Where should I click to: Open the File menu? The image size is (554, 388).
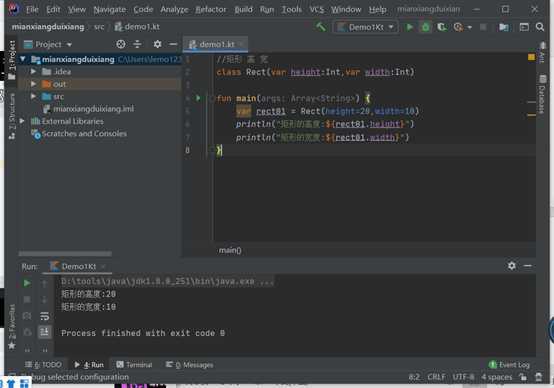point(32,10)
